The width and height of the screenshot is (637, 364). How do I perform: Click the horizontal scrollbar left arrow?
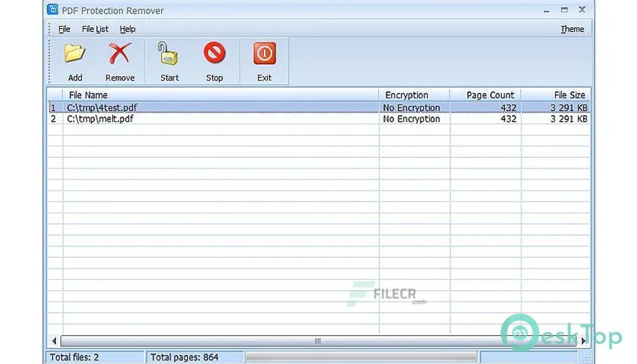54,341
